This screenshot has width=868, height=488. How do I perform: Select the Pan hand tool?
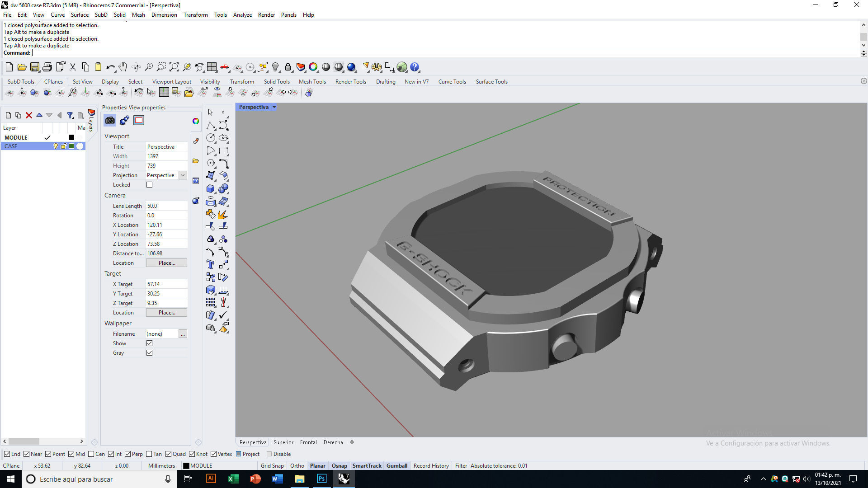tap(123, 67)
